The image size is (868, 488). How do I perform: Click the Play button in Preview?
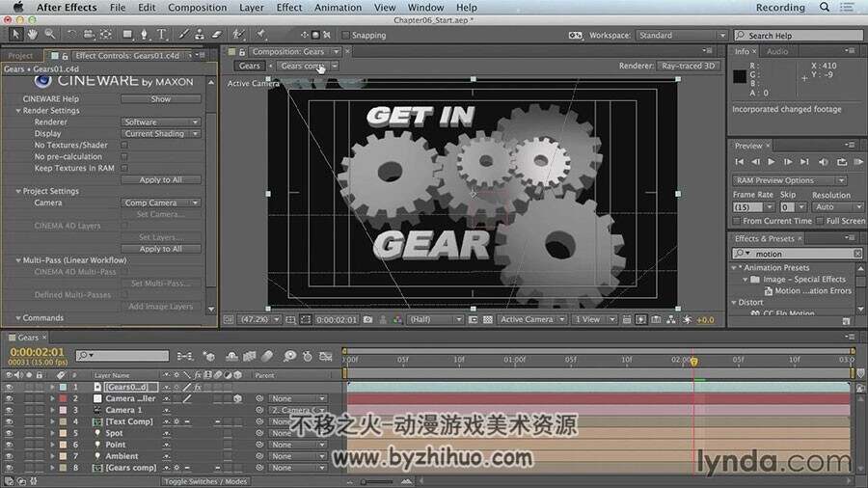(772, 162)
